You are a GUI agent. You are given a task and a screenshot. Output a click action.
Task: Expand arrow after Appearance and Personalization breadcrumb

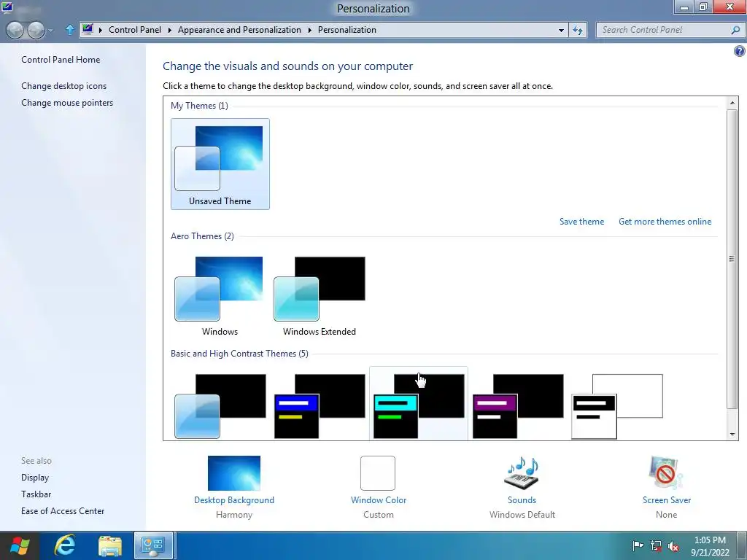click(309, 30)
